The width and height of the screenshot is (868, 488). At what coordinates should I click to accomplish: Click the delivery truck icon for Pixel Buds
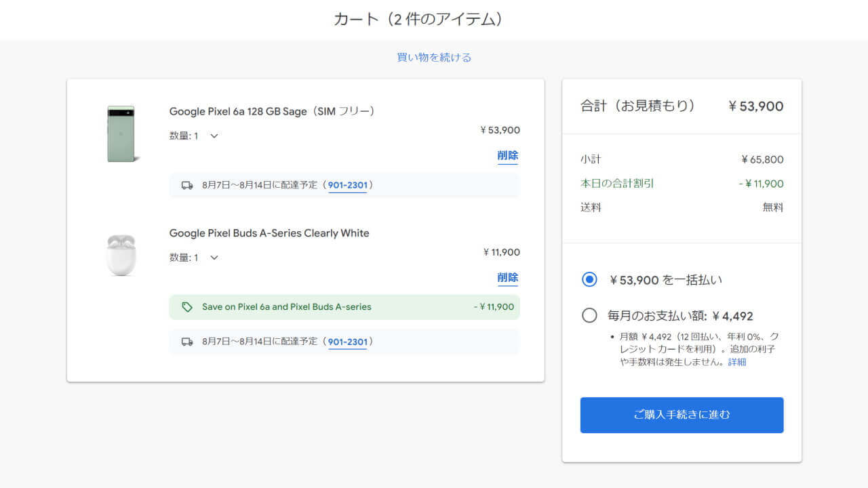187,342
